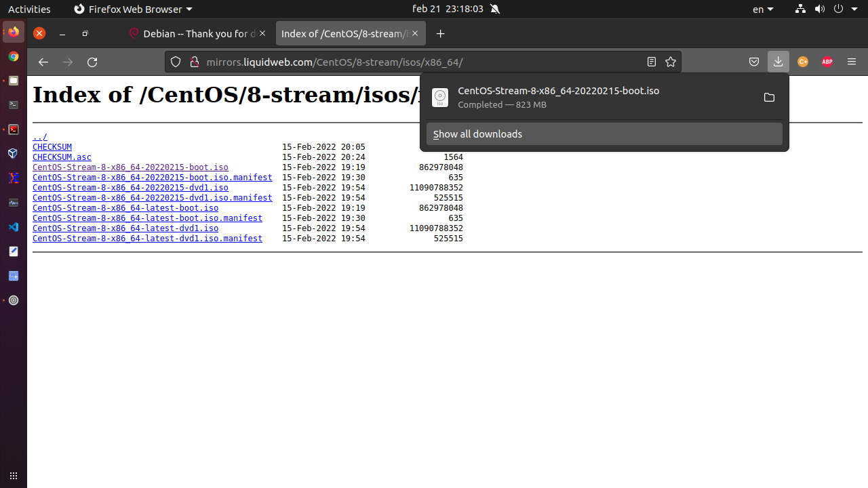Open Firefox hamburger application menu
Image resolution: width=868 pixels, height=488 pixels.
click(852, 62)
